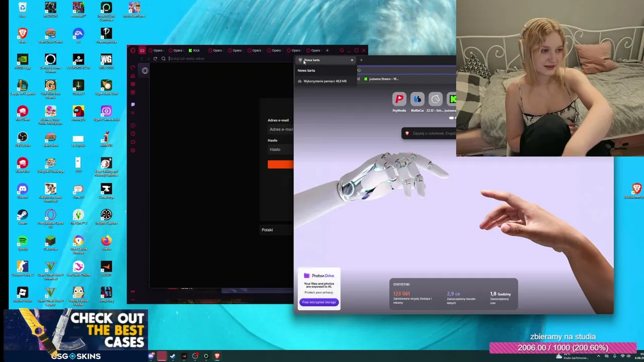Viewport: 644px width, 362px height.
Task: Open Brain Show Demo desktop shortcut
Action: 50,36
